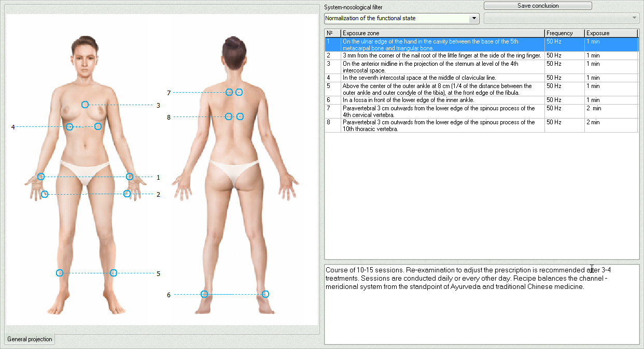Select row 8 about the 10th thoracic vertebra
Image resolution: width=644 pixels, height=349 pixels.
(x=482, y=125)
